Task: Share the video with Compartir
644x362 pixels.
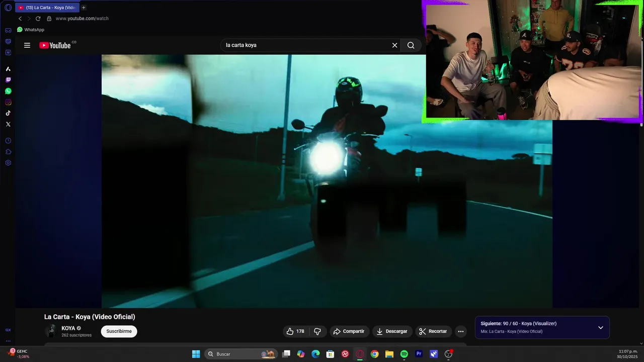Action: coord(349,331)
